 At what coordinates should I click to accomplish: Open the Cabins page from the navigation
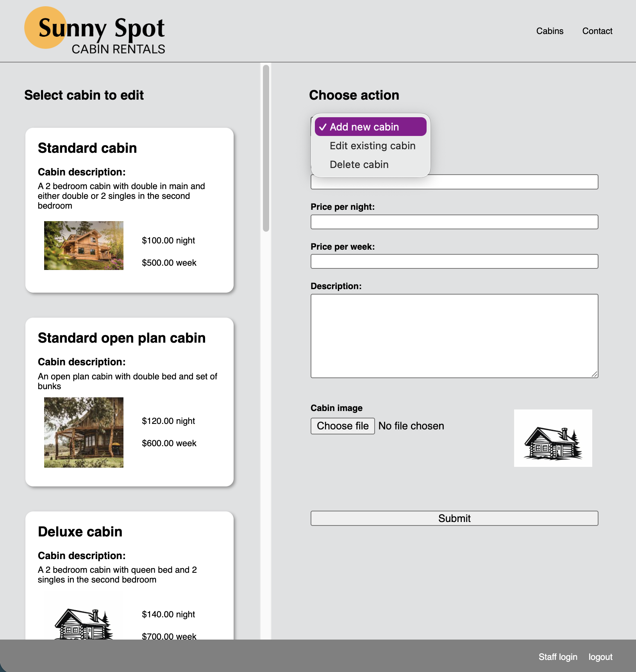pos(550,31)
